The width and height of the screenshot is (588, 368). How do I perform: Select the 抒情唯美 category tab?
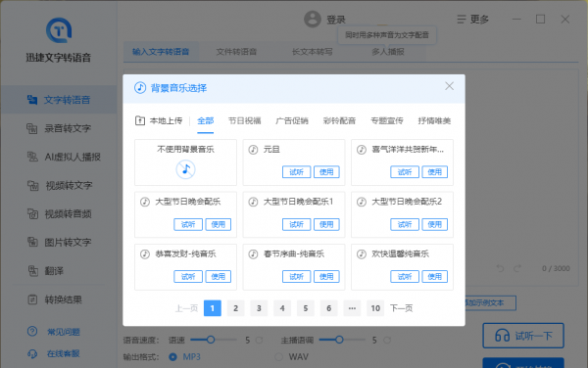tap(434, 120)
